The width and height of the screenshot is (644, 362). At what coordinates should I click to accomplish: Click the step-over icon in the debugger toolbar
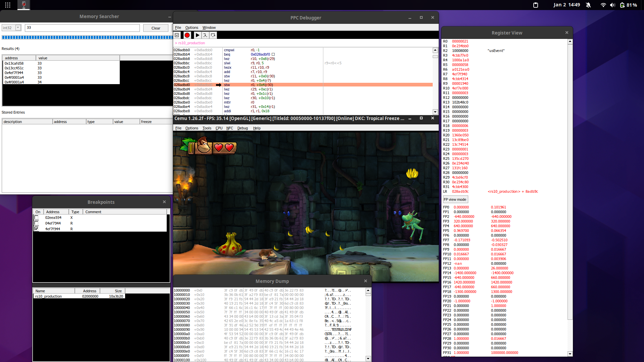tap(213, 35)
